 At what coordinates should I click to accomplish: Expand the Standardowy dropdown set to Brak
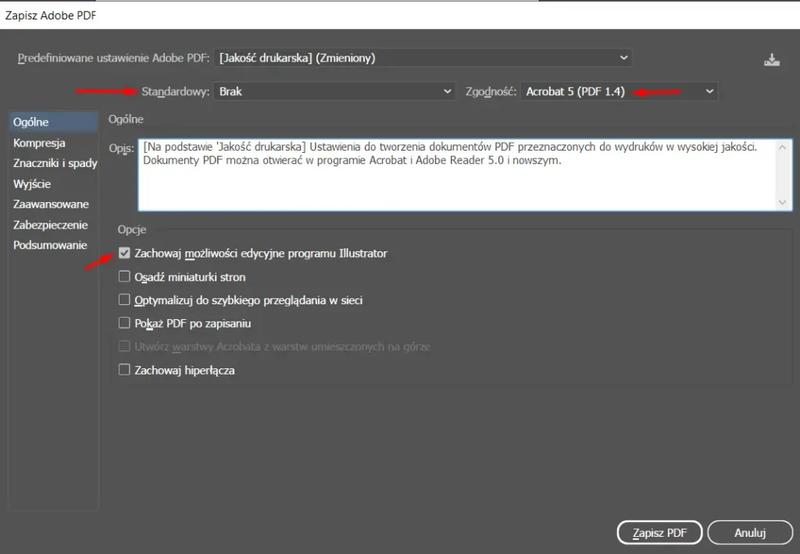(335, 91)
